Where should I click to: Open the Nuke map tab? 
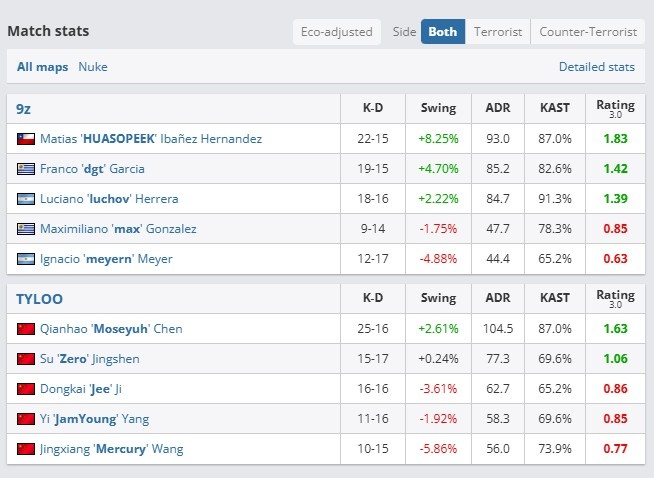(93, 67)
